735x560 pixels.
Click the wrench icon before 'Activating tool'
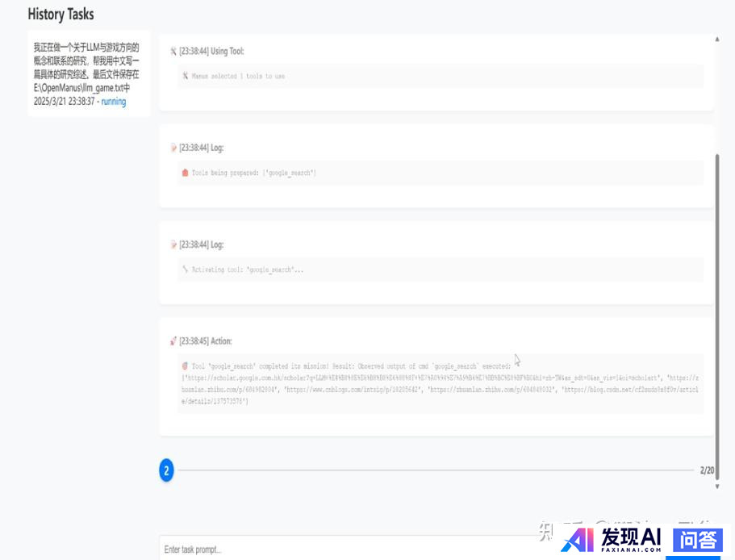click(x=185, y=270)
